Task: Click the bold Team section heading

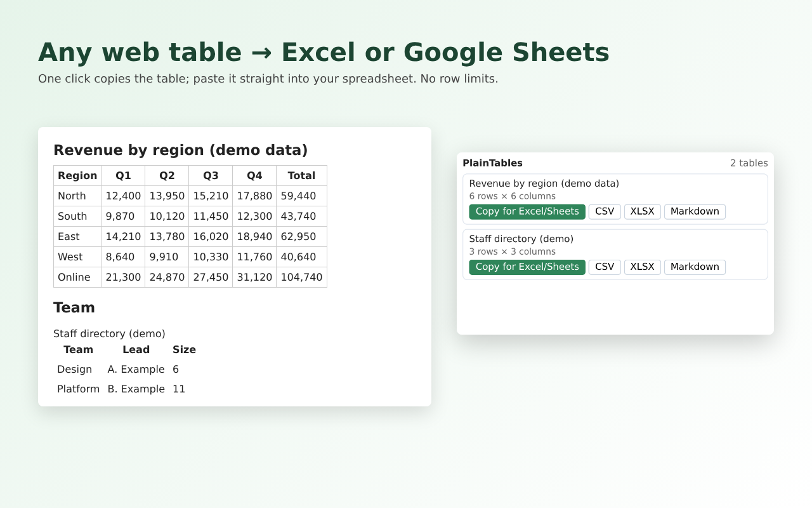Action: click(x=74, y=308)
